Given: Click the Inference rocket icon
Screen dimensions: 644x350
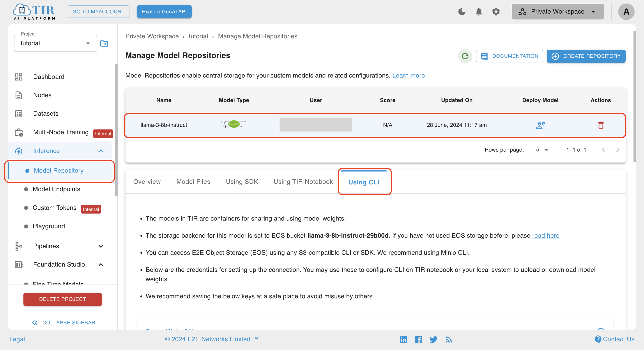Looking at the screenshot, I should 19,151.
